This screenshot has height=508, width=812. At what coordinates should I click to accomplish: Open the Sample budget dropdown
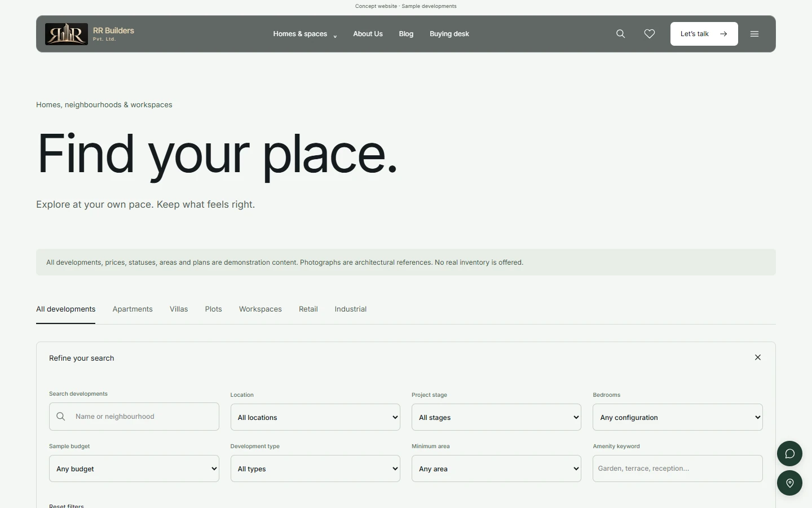[x=134, y=468]
